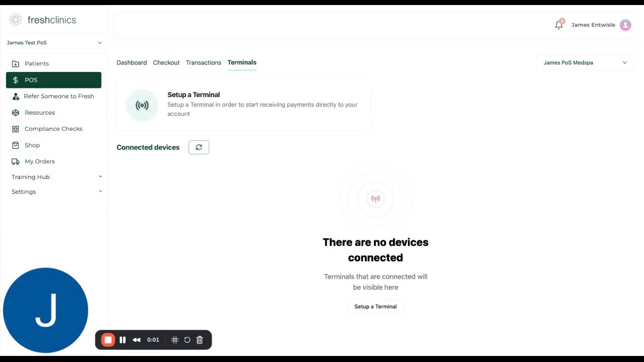Switch to the Transactions tab
Screen dimensions: 644x362
click(x=203, y=62)
